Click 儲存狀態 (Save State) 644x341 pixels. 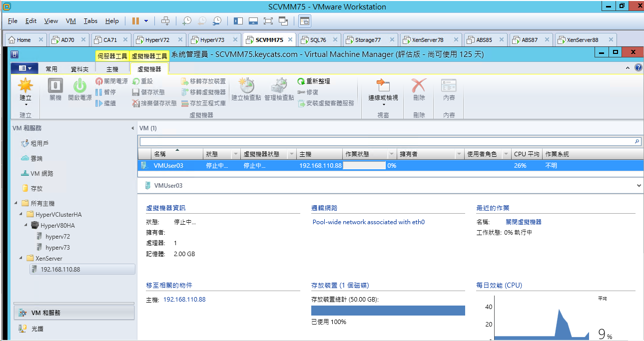point(148,92)
